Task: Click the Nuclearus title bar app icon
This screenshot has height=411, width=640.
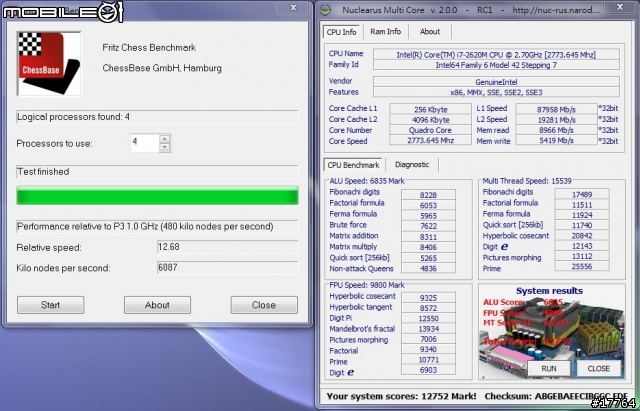Action: [325, 10]
